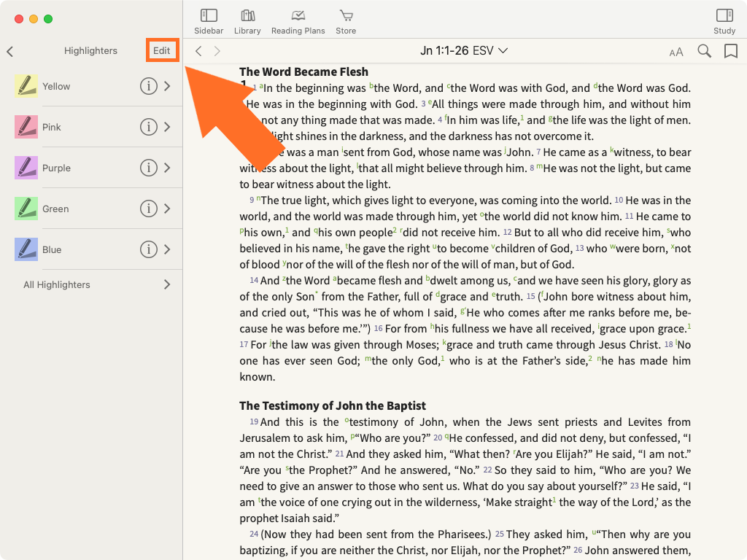Image resolution: width=747 pixels, height=560 pixels.
Task: Go to previous passage arrow
Action: tap(198, 51)
